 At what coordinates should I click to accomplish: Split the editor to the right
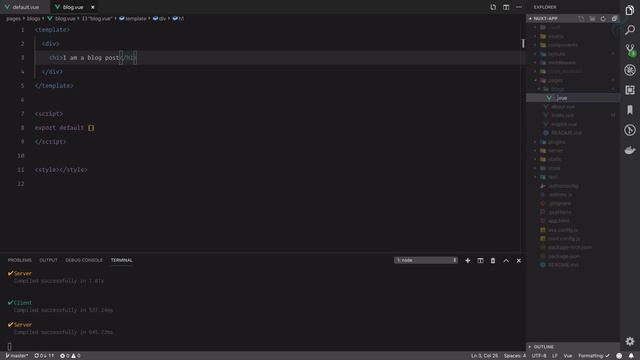click(x=506, y=7)
